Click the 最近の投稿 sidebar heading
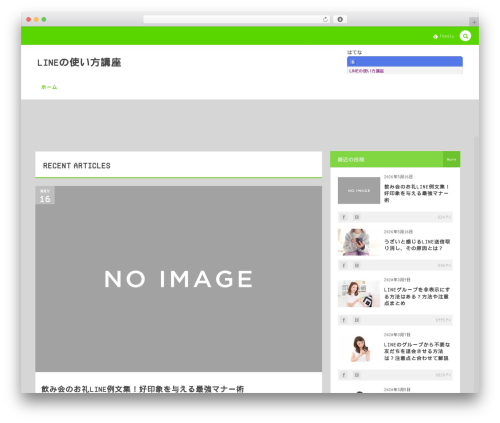The image size is (500, 423). (x=351, y=160)
